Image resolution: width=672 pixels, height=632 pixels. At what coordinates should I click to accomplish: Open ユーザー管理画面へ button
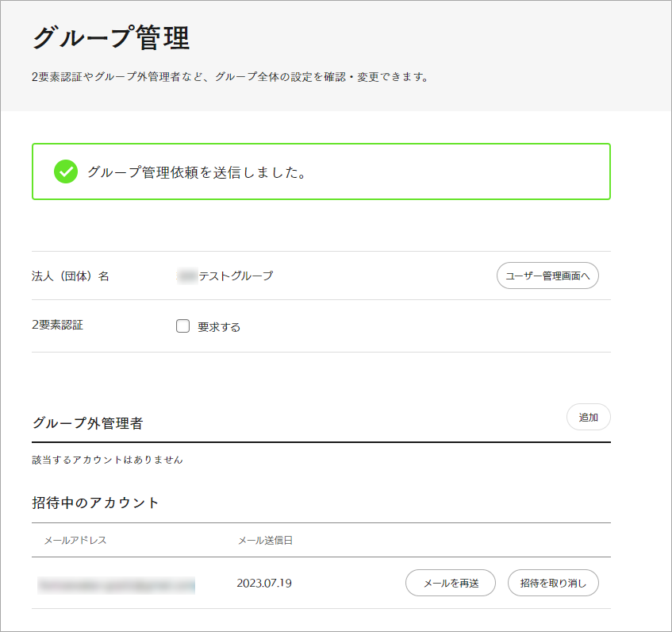(x=547, y=276)
